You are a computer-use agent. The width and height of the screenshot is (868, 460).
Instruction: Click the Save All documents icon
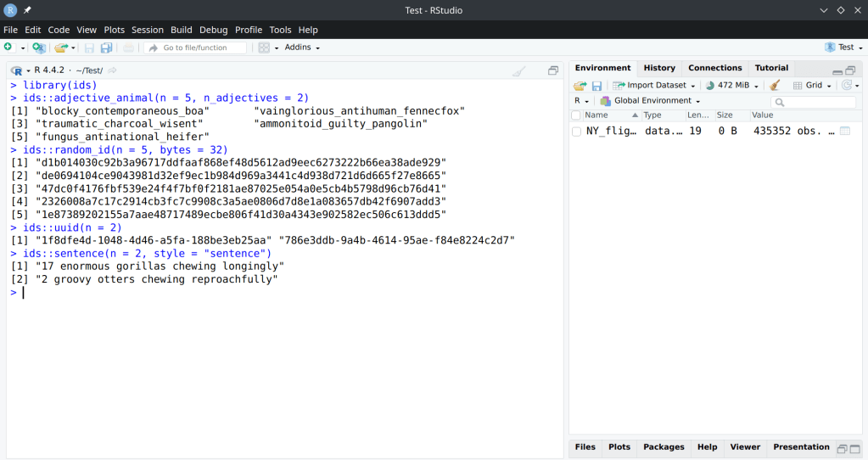click(x=106, y=48)
